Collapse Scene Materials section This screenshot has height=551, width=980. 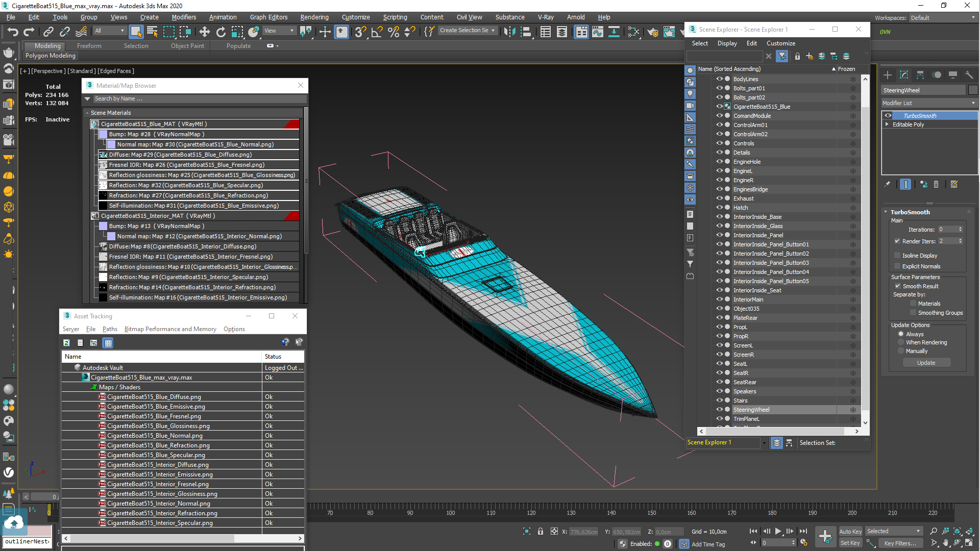click(x=87, y=113)
